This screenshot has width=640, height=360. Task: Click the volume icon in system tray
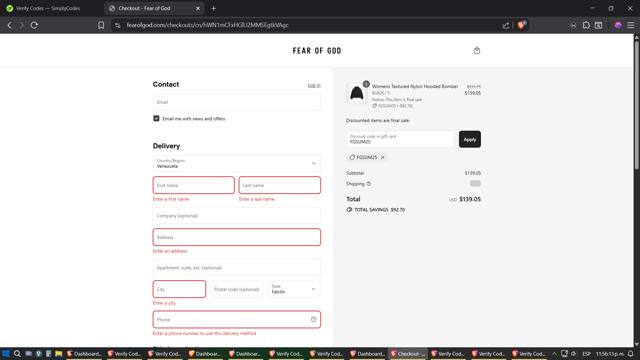[573, 354]
